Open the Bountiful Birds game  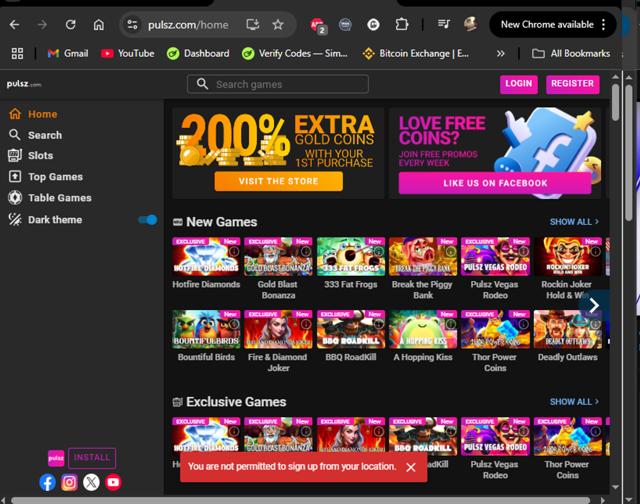(206, 329)
